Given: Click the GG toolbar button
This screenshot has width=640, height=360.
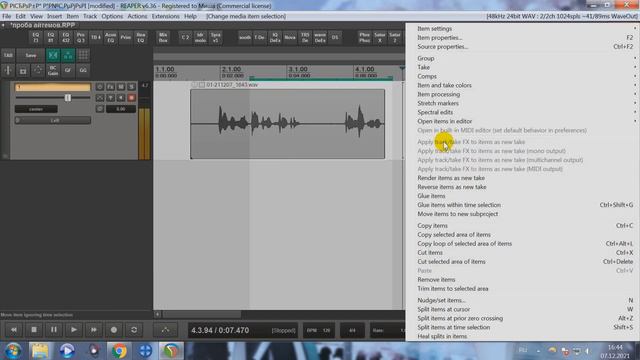Looking at the screenshot, I should tap(83, 70).
